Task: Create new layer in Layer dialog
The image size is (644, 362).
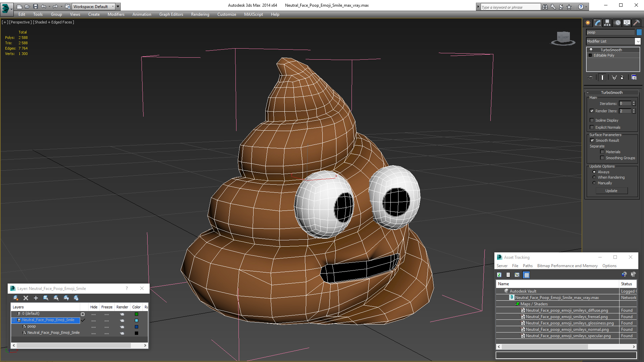Action: pyautogui.click(x=15, y=298)
